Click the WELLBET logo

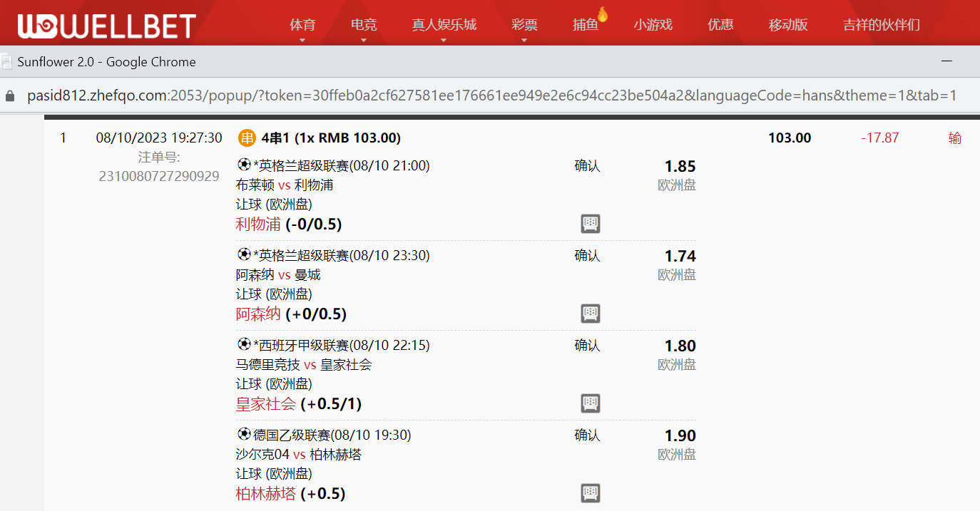coord(107,26)
